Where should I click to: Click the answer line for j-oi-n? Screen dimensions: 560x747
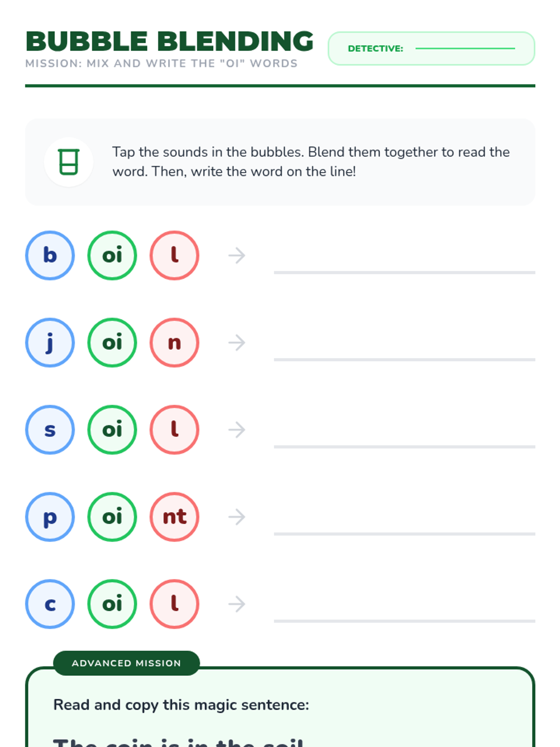point(405,359)
